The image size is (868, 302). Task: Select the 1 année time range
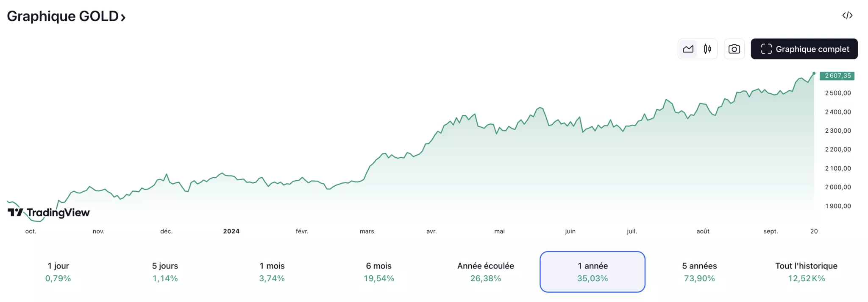pyautogui.click(x=593, y=272)
